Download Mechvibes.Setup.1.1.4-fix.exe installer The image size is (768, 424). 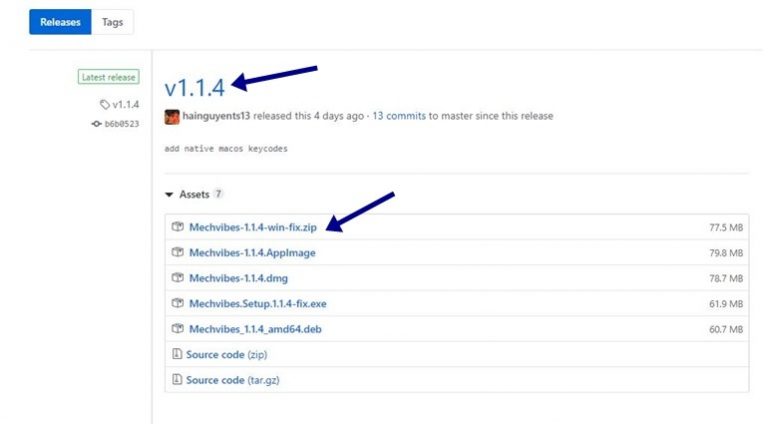pos(259,304)
